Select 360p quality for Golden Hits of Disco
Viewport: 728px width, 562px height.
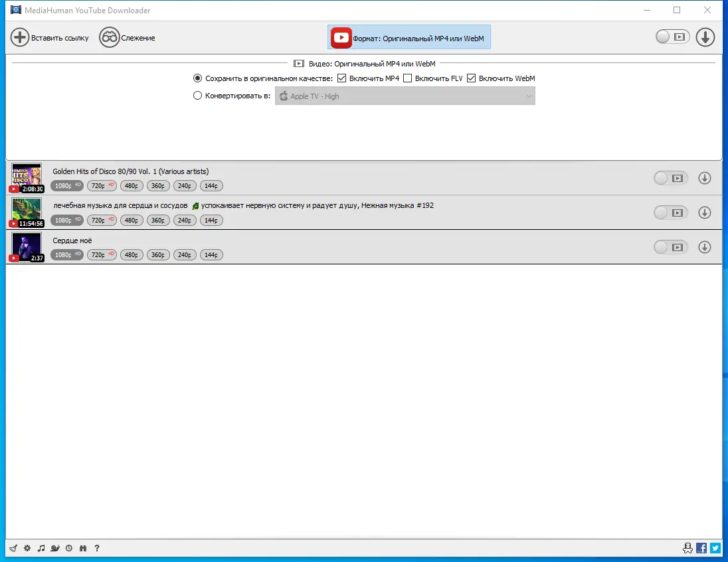tap(158, 186)
